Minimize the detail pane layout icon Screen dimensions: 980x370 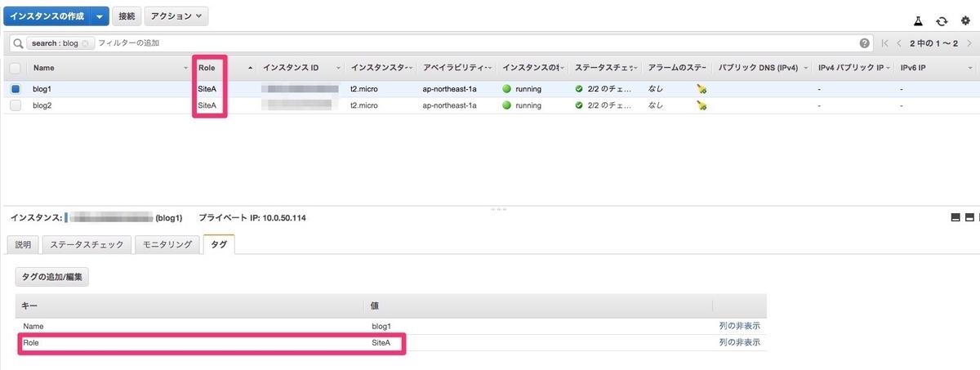click(x=955, y=217)
